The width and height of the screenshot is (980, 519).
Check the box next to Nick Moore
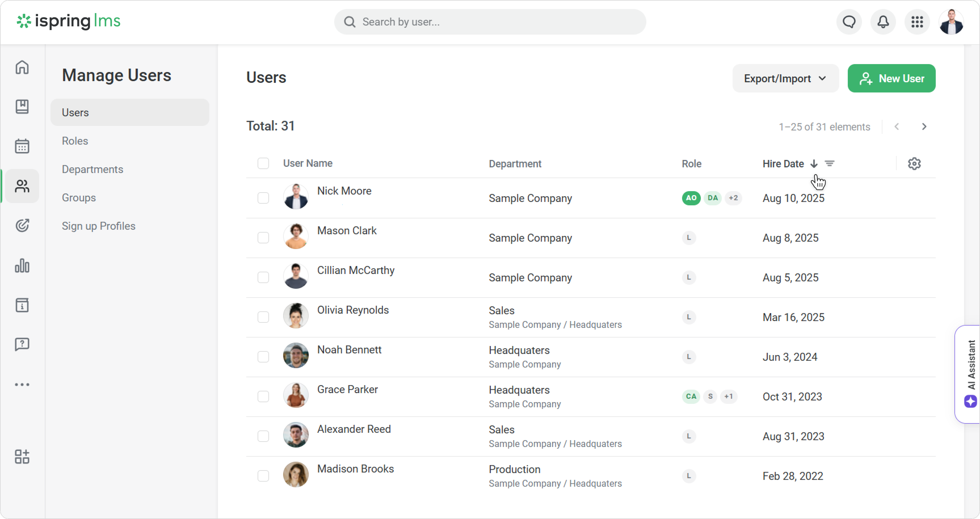click(263, 198)
